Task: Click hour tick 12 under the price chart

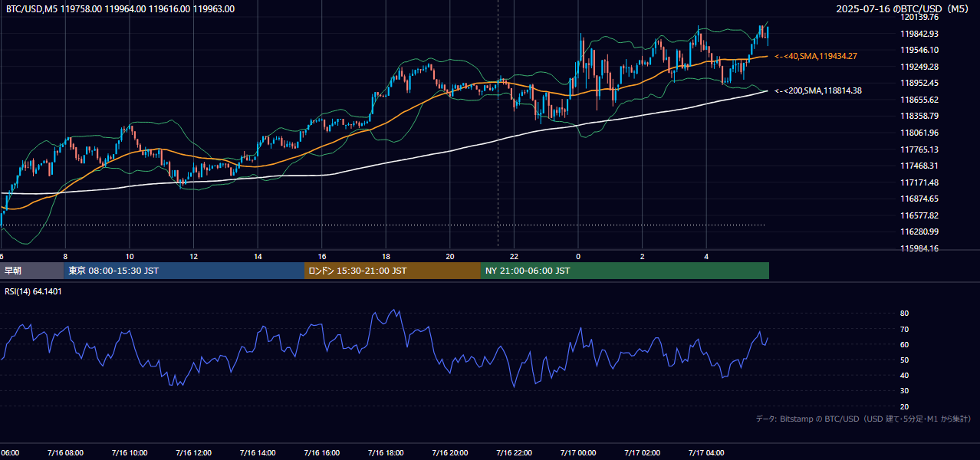Action: 194,256
